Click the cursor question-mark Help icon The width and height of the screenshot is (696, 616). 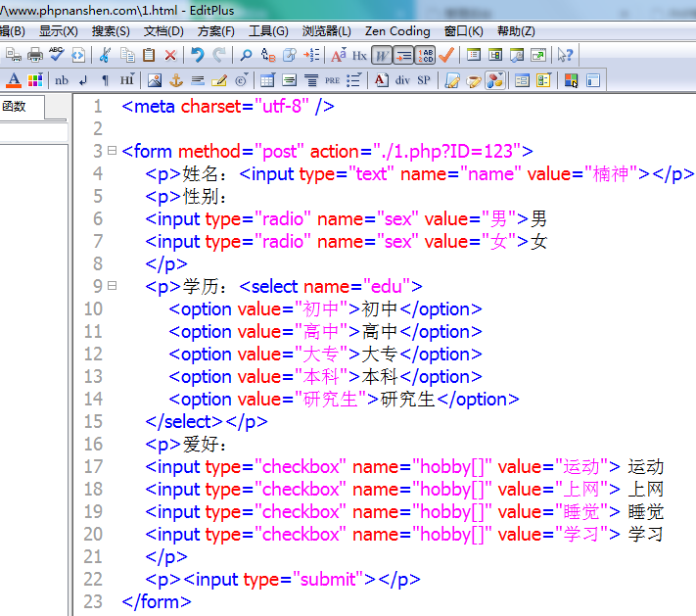(565, 55)
